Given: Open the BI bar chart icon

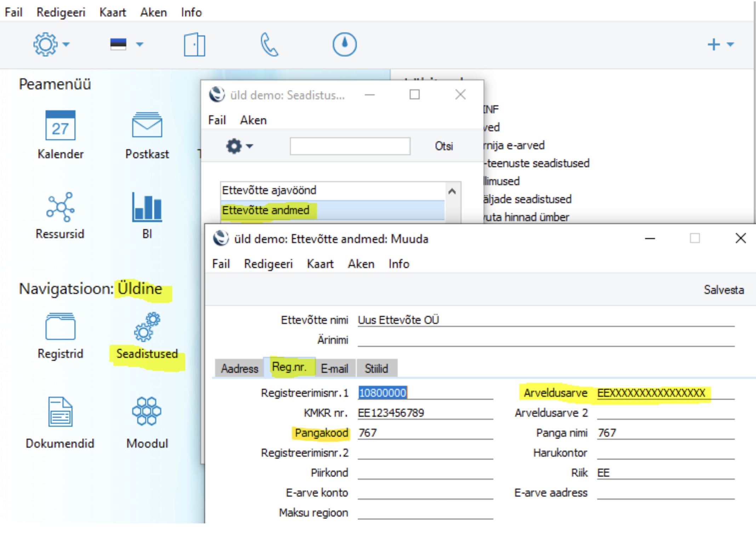Looking at the screenshot, I should [147, 207].
